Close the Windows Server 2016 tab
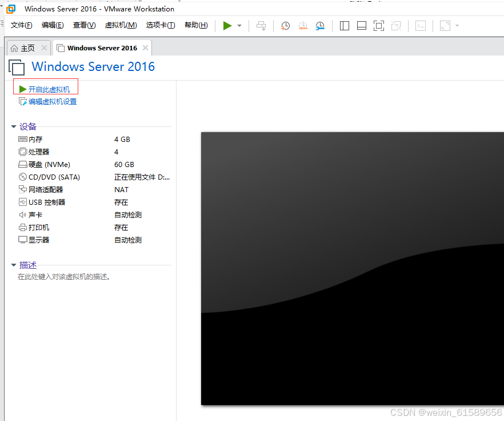This screenshot has width=504, height=421. [145, 48]
